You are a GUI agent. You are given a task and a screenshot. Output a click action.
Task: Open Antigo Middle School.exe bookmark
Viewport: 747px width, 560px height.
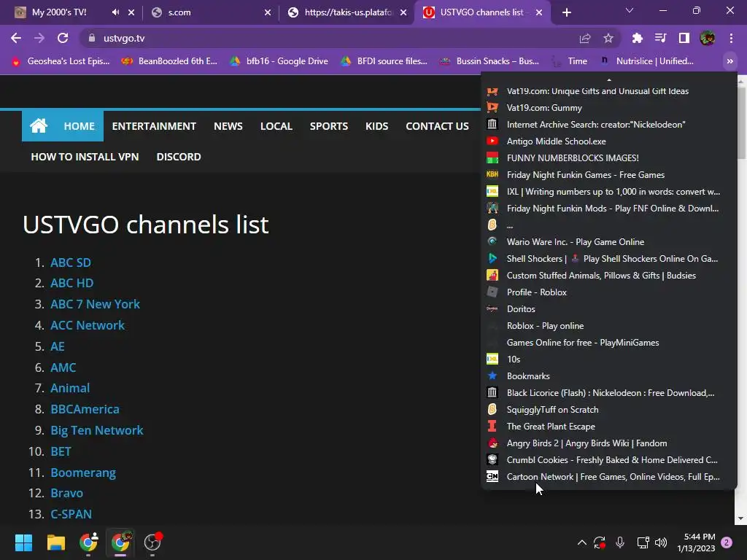(x=609, y=141)
